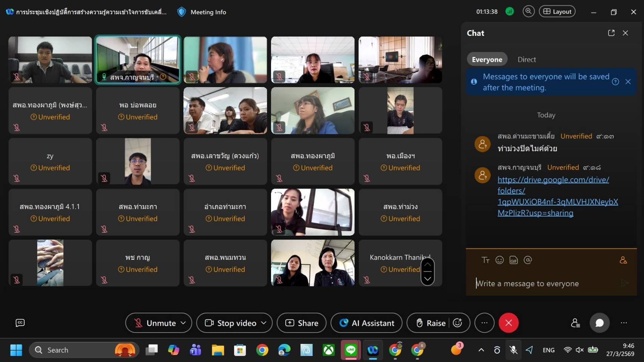This screenshot has width=644, height=362.
Task: Select the Everyone chat tab
Action: pyautogui.click(x=487, y=60)
